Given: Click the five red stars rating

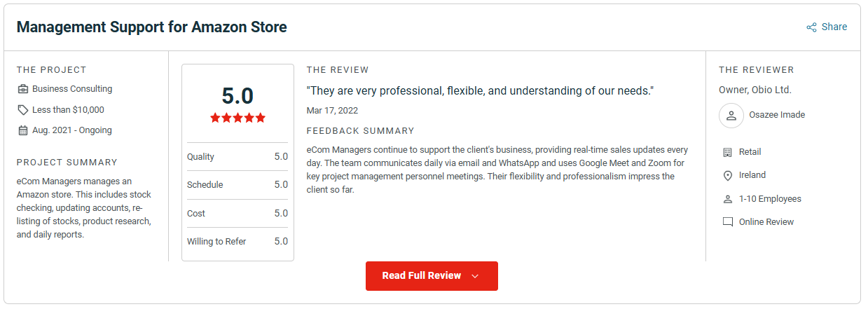Looking at the screenshot, I should click(237, 118).
